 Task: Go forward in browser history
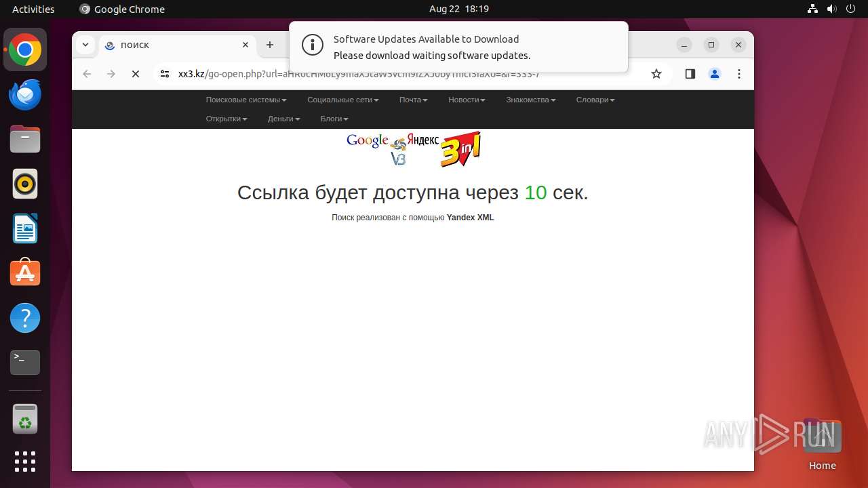111,74
